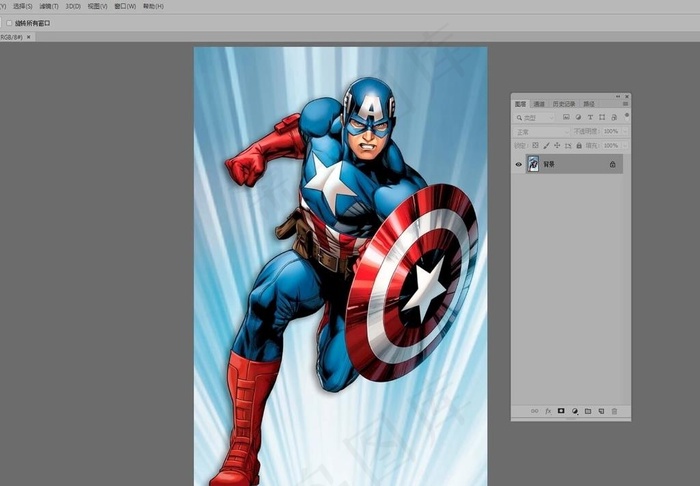Expand the fill slider dropdown arrow
The width and height of the screenshot is (700, 486).
point(625,145)
